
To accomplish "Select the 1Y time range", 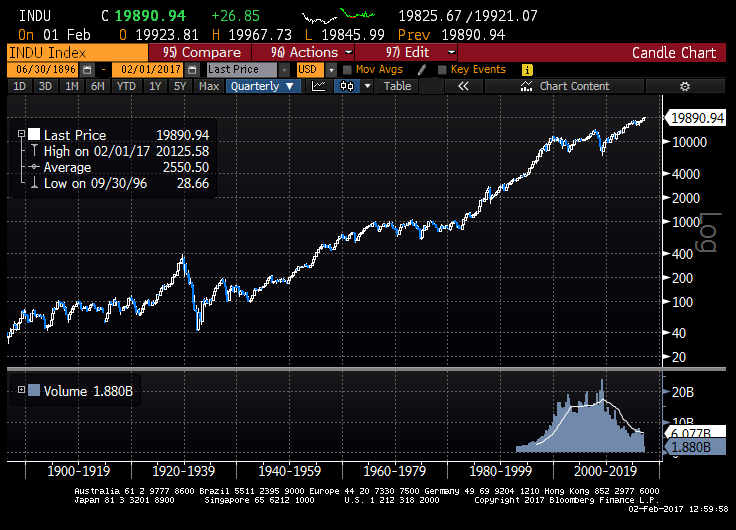I will [155, 86].
